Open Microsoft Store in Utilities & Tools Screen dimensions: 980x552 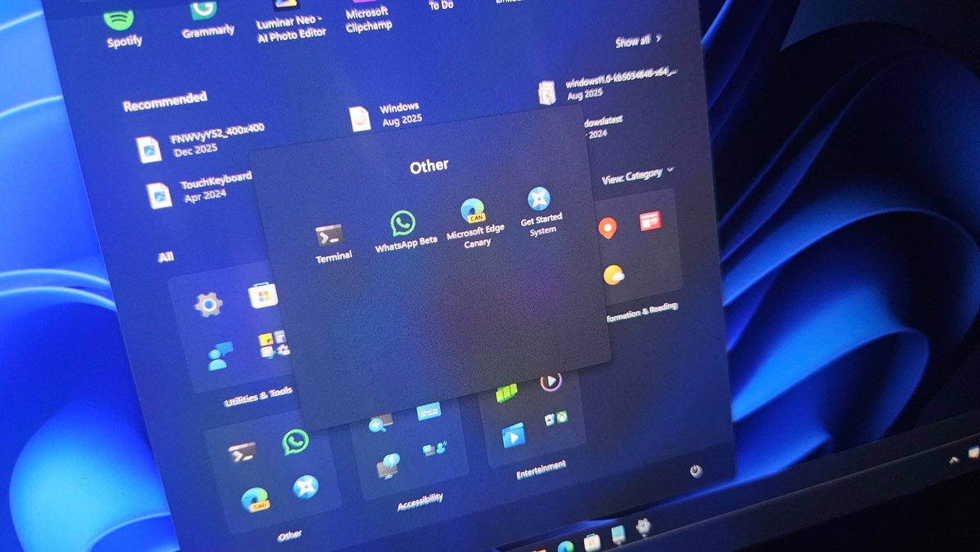[x=263, y=296]
